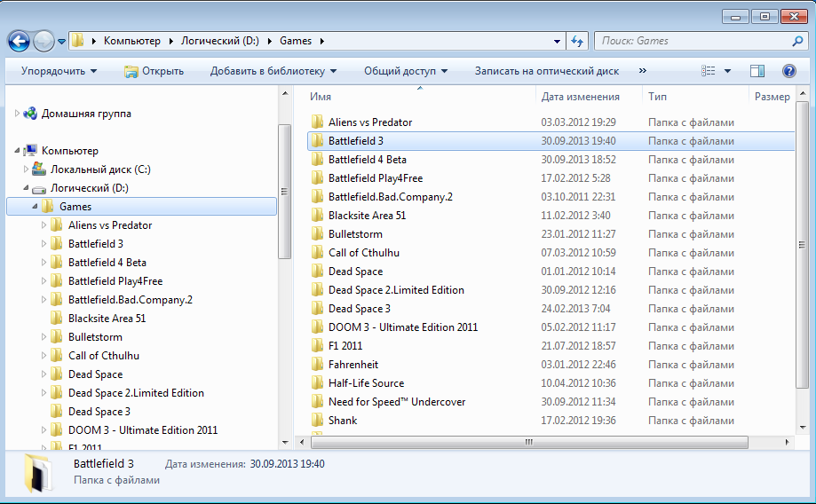Expand Локальный диск (C:) node

[x=26, y=169]
